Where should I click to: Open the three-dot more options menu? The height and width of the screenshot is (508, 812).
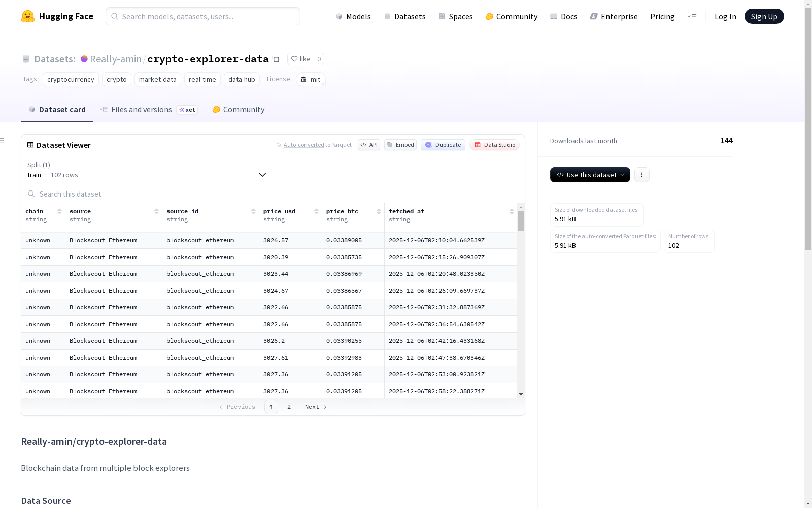point(642,175)
